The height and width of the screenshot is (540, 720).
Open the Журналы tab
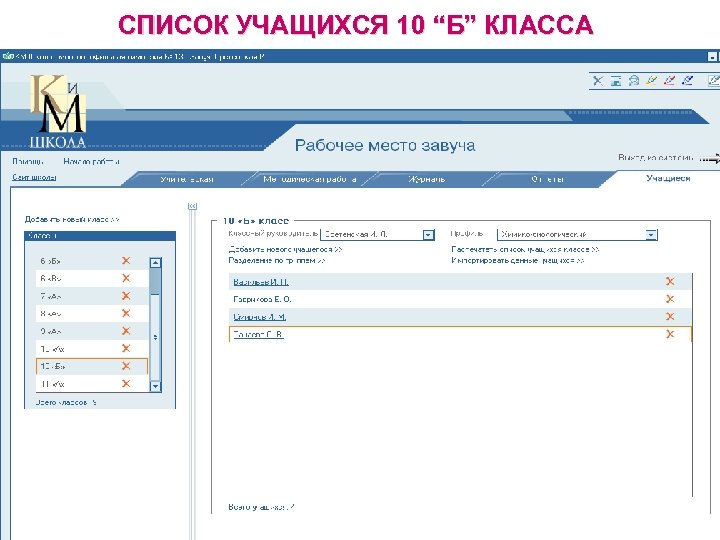pyautogui.click(x=427, y=179)
